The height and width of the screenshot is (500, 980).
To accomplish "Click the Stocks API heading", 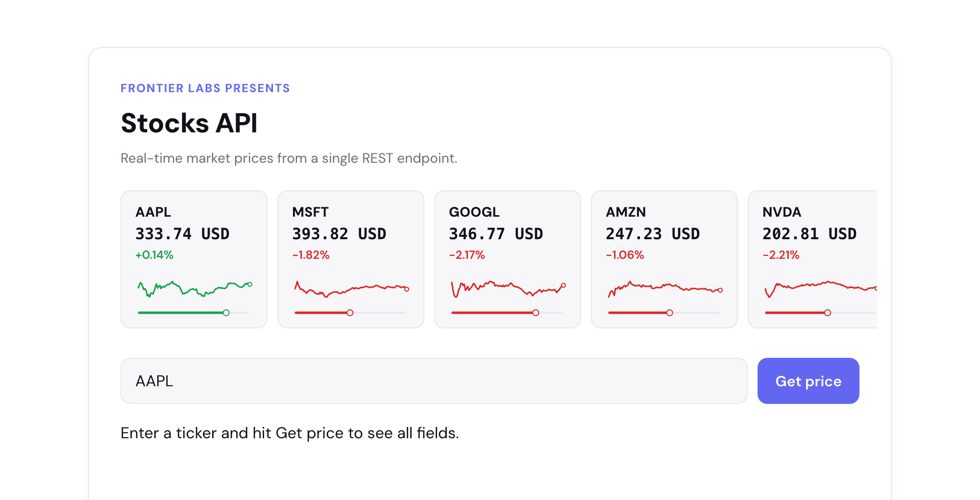I will click(x=189, y=123).
